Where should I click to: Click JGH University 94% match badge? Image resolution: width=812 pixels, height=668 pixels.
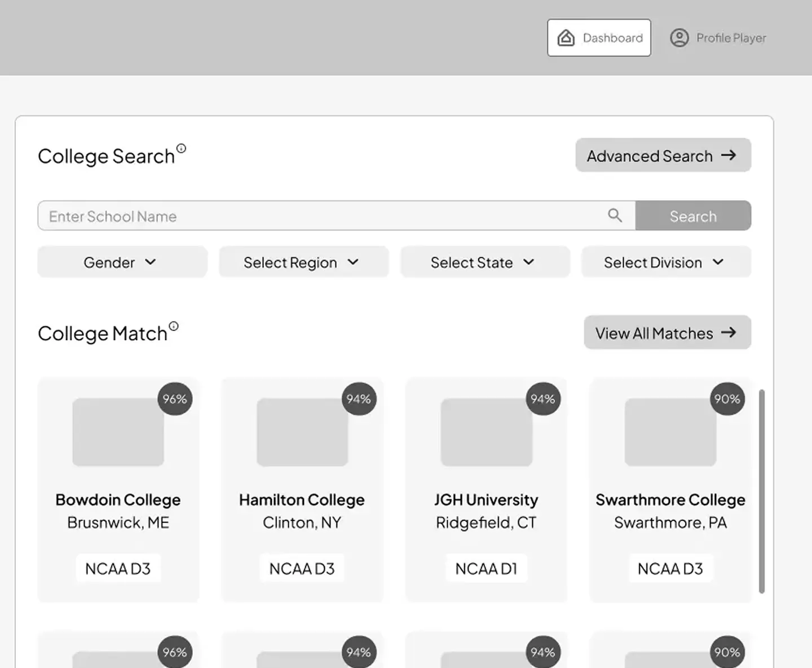click(x=543, y=399)
